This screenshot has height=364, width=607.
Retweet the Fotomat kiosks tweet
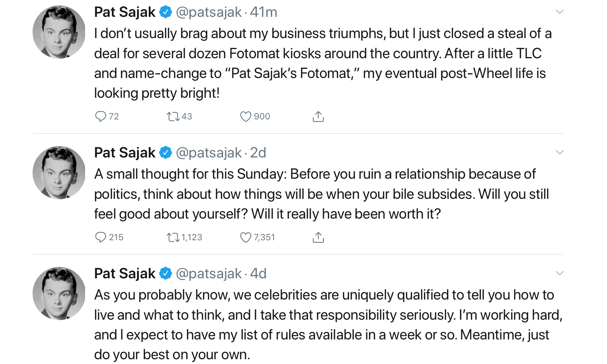tap(173, 116)
